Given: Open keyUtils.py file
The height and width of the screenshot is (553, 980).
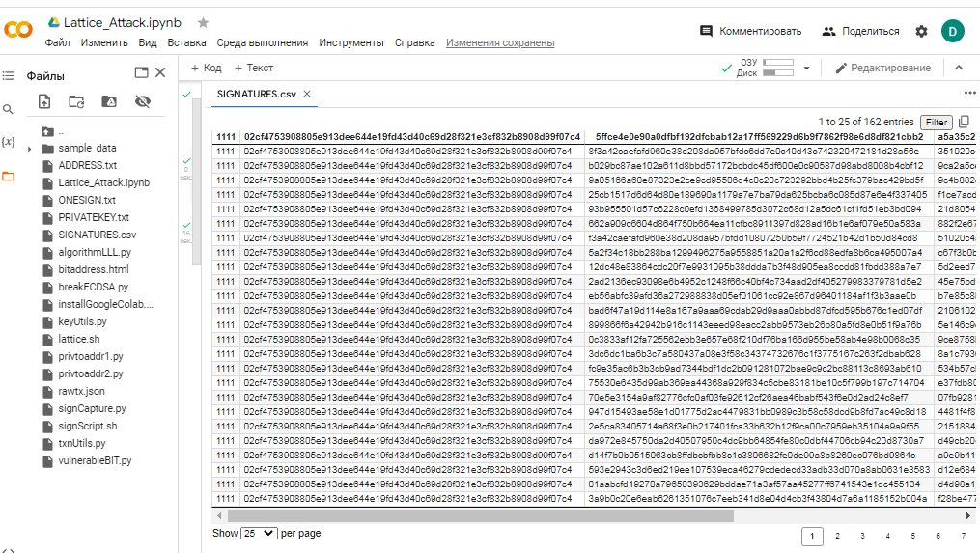Looking at the screenshot, I should [82, 321].
